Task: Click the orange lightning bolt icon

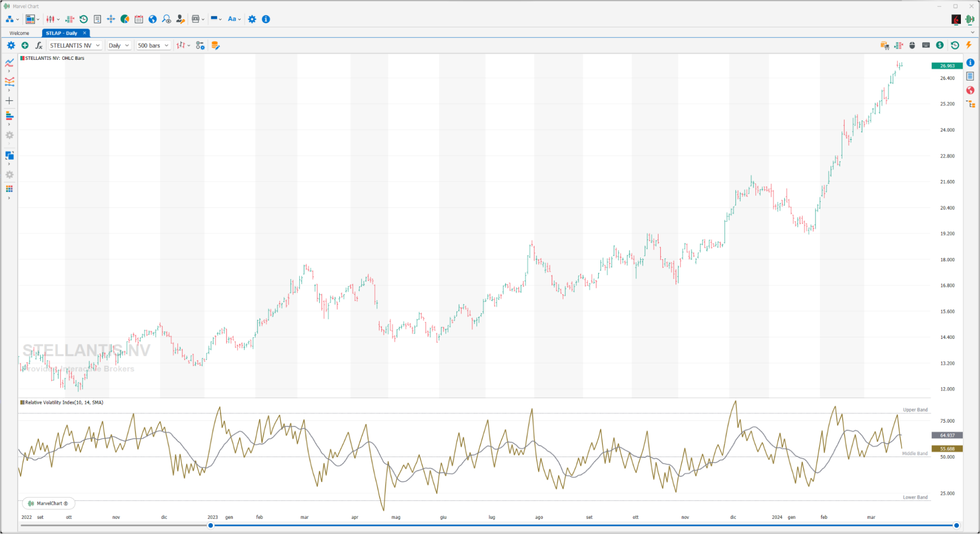Action: 969,45
